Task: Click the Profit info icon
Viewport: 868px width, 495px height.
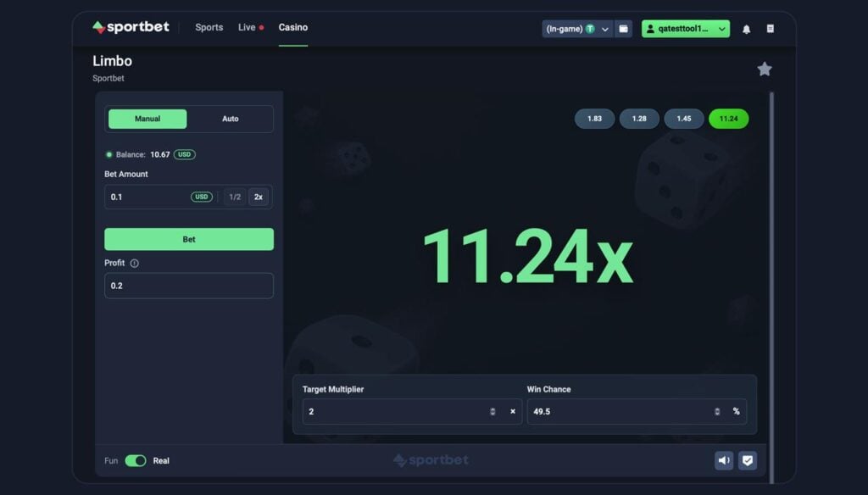Action: [135, 264]
